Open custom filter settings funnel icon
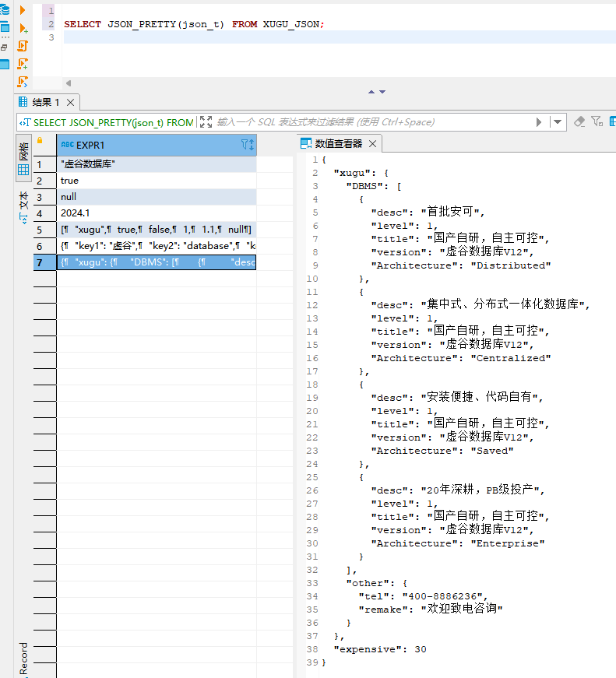 597,121
